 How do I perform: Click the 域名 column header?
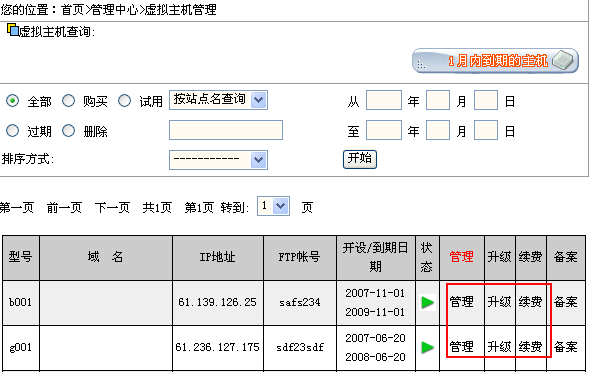(105, 257)
